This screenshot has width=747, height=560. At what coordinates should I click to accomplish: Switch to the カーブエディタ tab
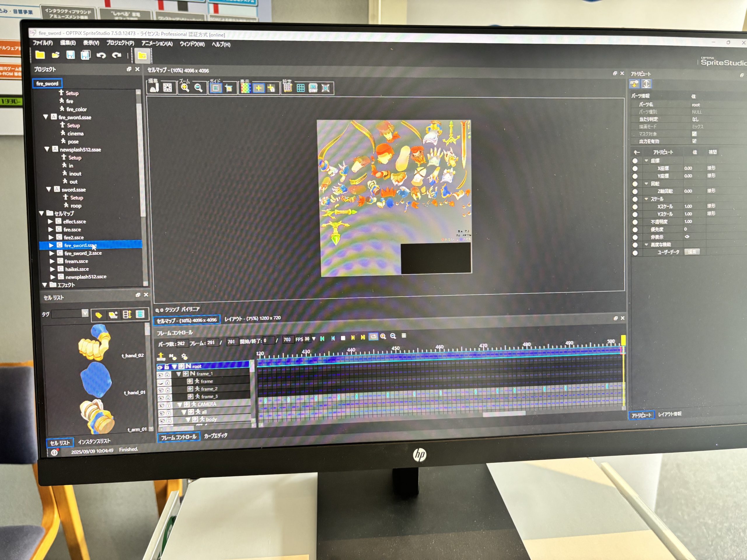(215, 436)
